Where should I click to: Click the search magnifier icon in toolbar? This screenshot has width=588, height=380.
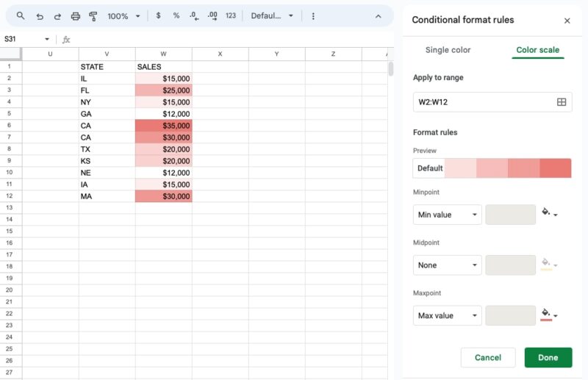21,15
